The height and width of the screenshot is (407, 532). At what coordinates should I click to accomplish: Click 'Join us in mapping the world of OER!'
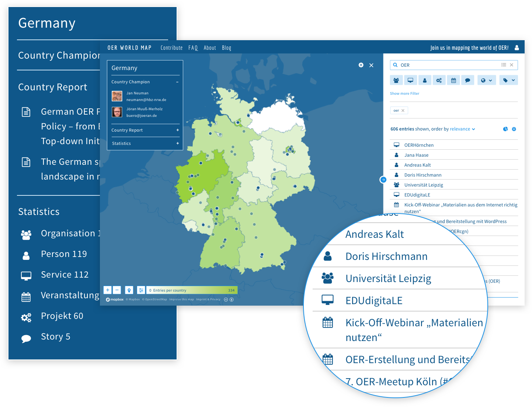tap(469, 48)
